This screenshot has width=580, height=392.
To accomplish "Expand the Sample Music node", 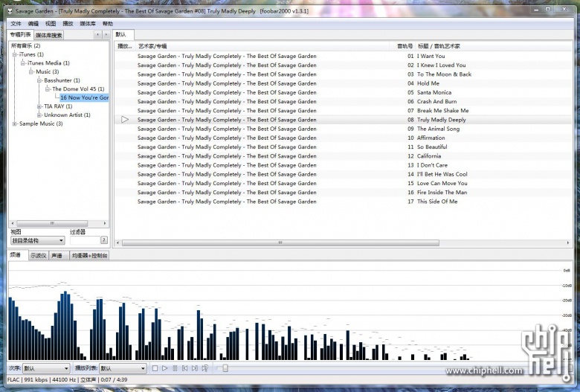I will [x=14, y=123].
